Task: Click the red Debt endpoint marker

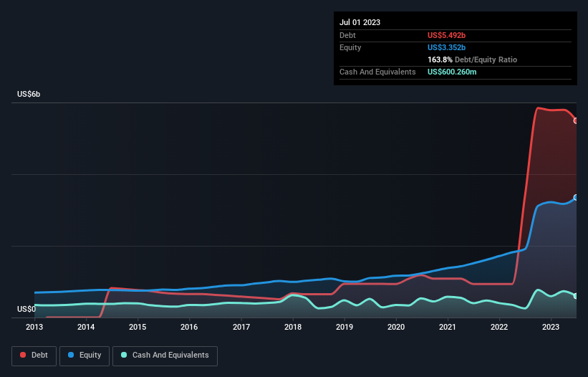Action: coord(576,121)
